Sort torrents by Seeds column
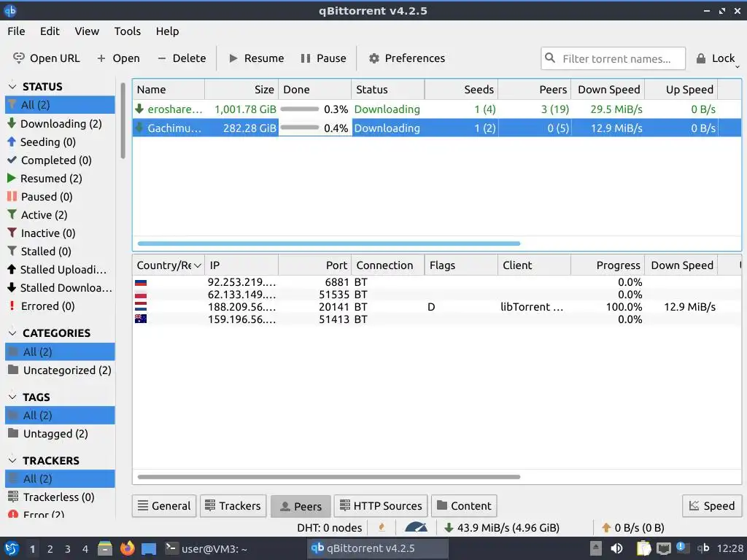747x560 pixels. (x=461, y=90)
